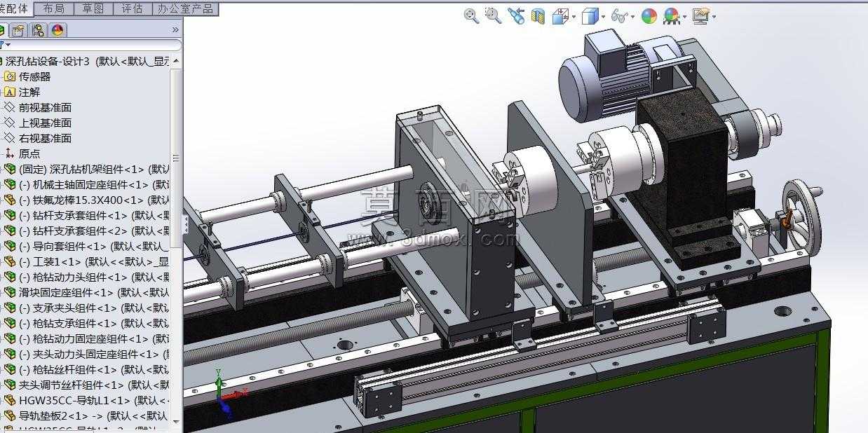Open the 草图 tab

point(93,8)
